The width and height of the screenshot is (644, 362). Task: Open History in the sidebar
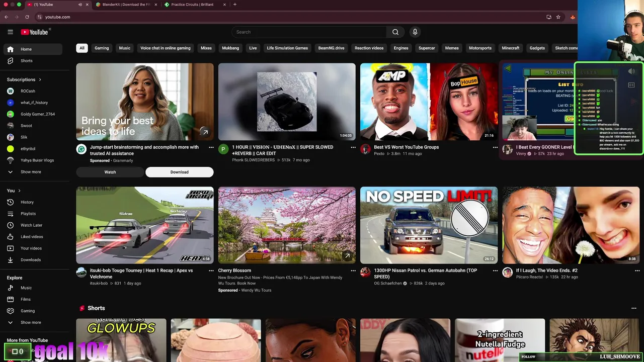click(x=33, y=202)
